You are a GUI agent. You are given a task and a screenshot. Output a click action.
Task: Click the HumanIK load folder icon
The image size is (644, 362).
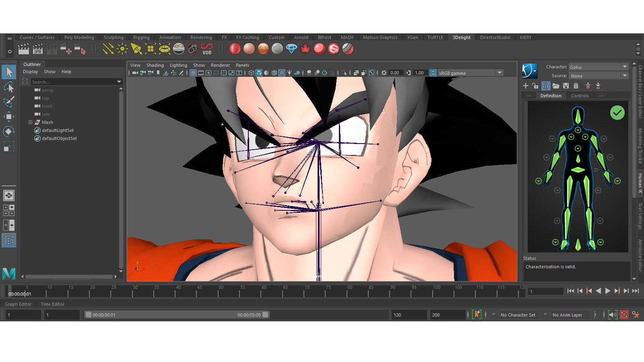click(x=556, y=86)
